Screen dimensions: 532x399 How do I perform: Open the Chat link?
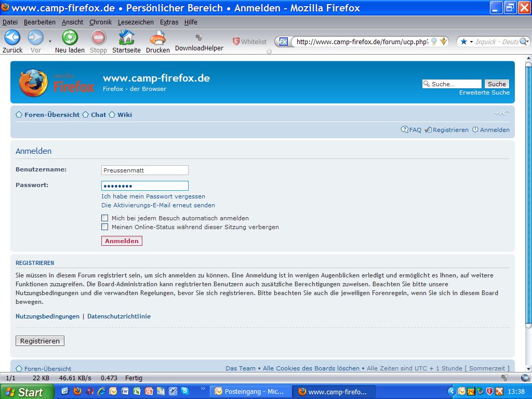pyautogui.click(x=98, y=115)
